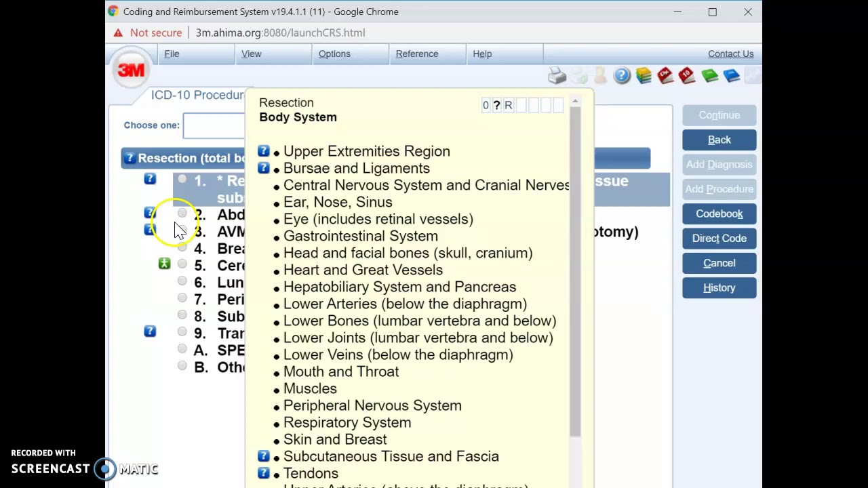The width and height of the screenshot is (868, 488).
Task: Click the question mark code character box
Action: click(x=496, y=105)
